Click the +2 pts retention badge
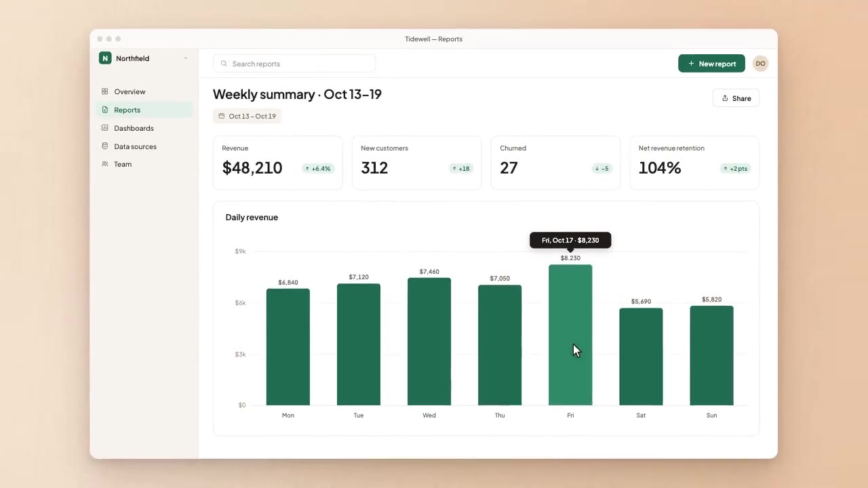The image size is (868, 488). (735, 169)
